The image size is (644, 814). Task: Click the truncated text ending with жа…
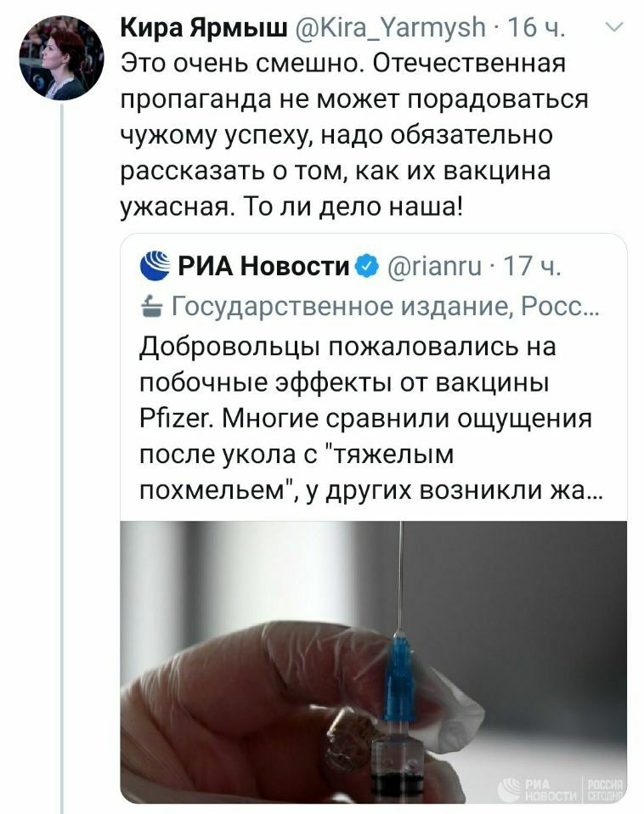(x=370, y=489)
